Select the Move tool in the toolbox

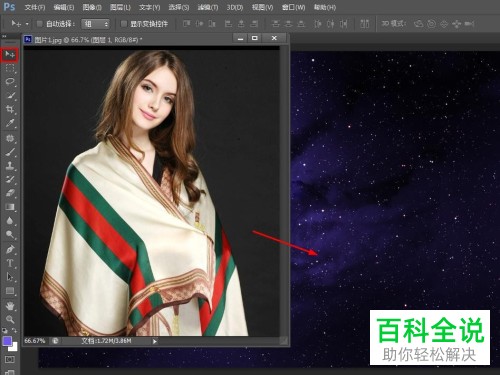point(10,55)
